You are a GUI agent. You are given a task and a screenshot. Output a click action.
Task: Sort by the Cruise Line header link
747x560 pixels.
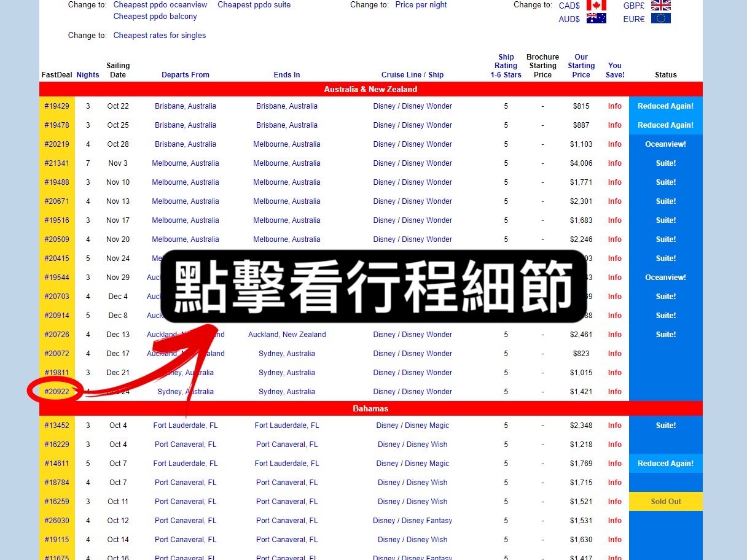point(401,75)
